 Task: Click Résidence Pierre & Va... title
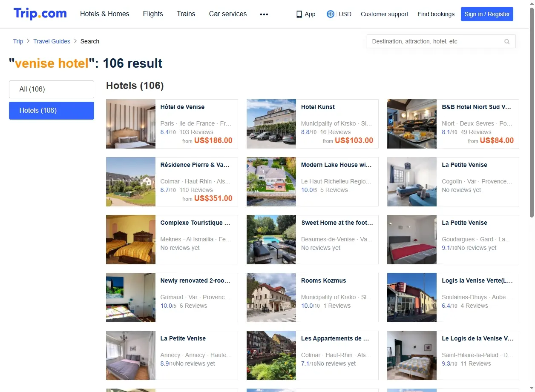(195, 165)
